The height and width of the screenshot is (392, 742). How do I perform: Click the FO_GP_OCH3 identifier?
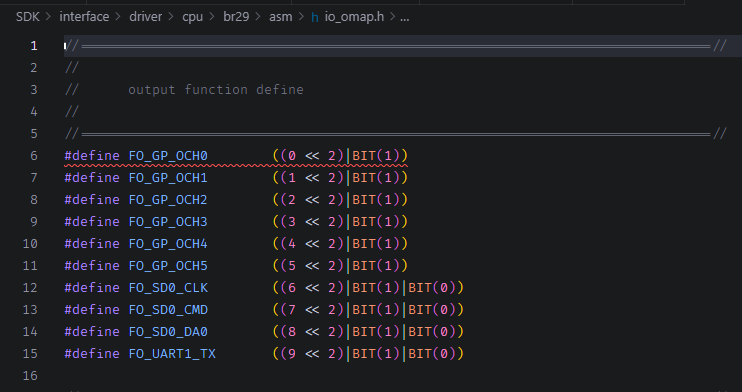tap(168, 222)
